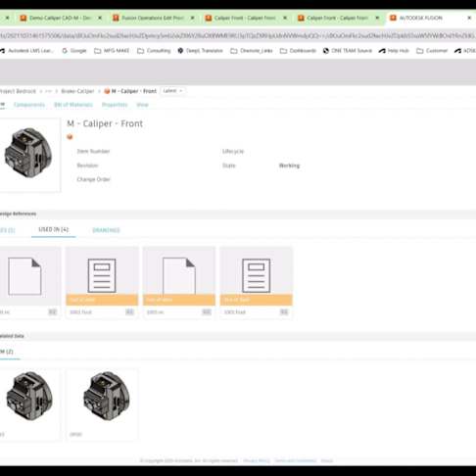The width and height of the screenshot is (476, 476).
Task: Switch to the DRAWINGS tab
Action: coord(106,230)
